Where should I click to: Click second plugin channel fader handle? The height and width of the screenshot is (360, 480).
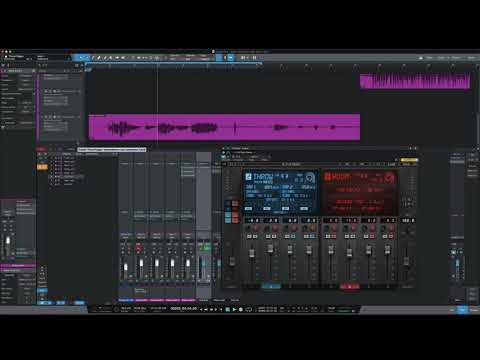(271, 248)
